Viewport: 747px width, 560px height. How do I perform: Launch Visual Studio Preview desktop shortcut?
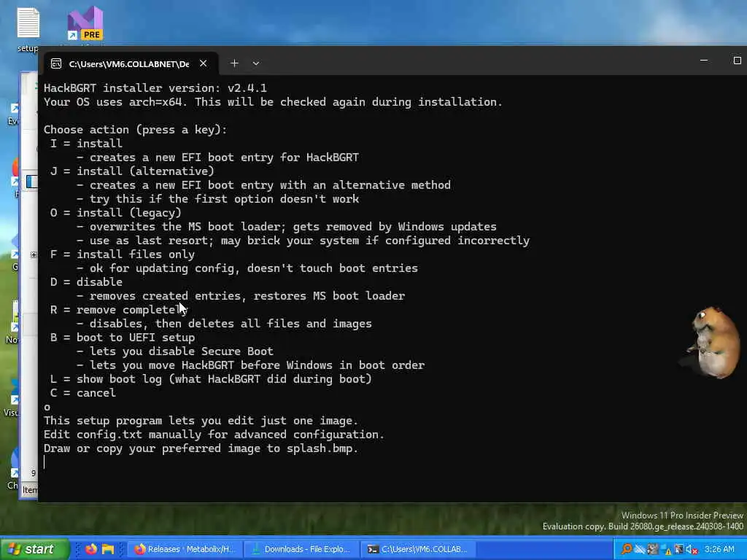click(x=85, y=24)
